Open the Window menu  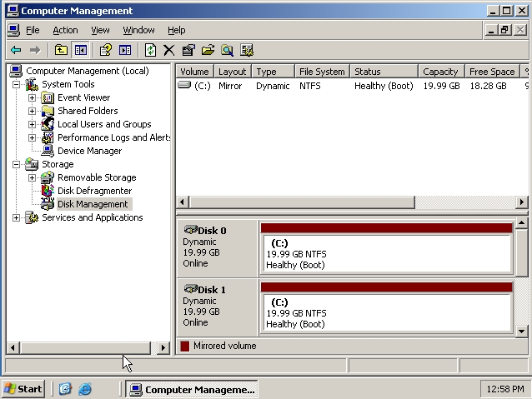coord(138,30)
